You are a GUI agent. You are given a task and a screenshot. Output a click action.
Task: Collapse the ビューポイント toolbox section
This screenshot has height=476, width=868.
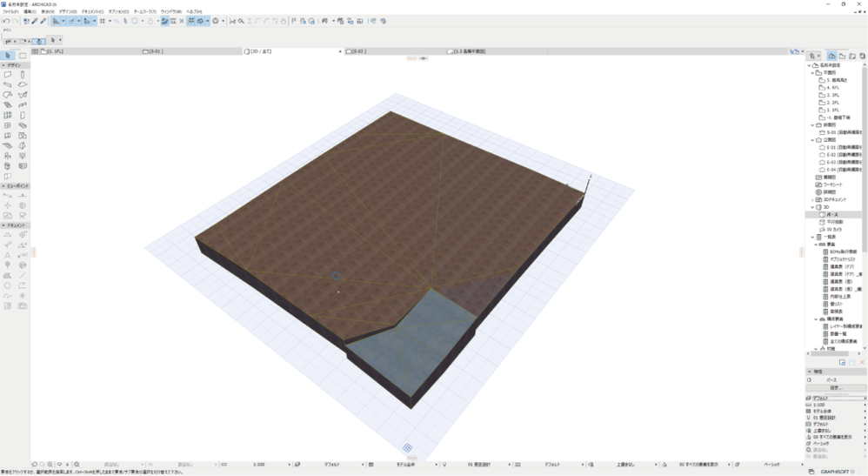tap(3, 186)
